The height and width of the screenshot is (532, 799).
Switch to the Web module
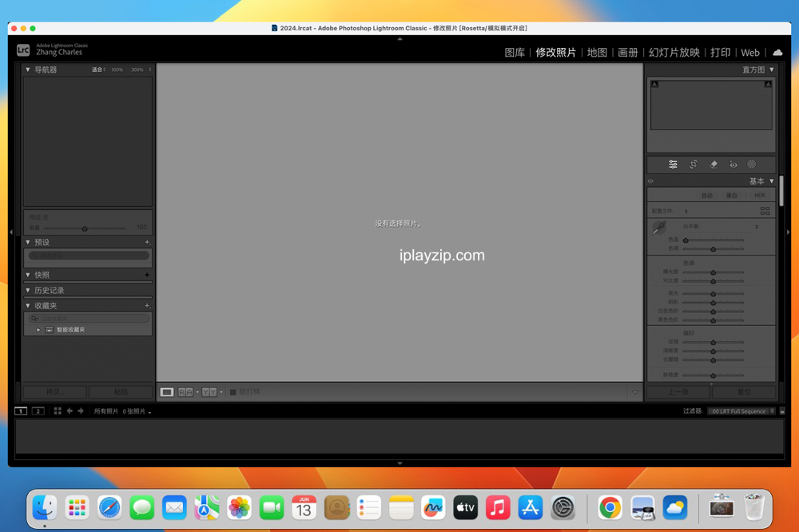click(750, 53)
